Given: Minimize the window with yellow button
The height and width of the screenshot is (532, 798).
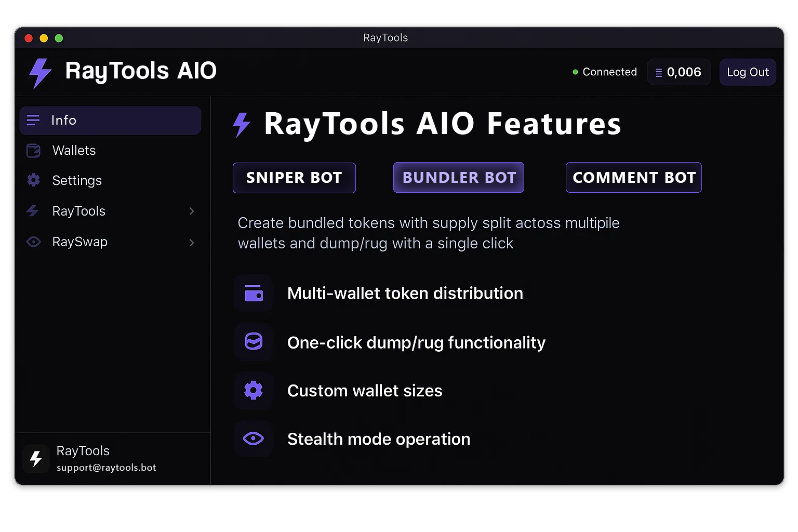Looking at the screenshot, I should coord(44,38).
